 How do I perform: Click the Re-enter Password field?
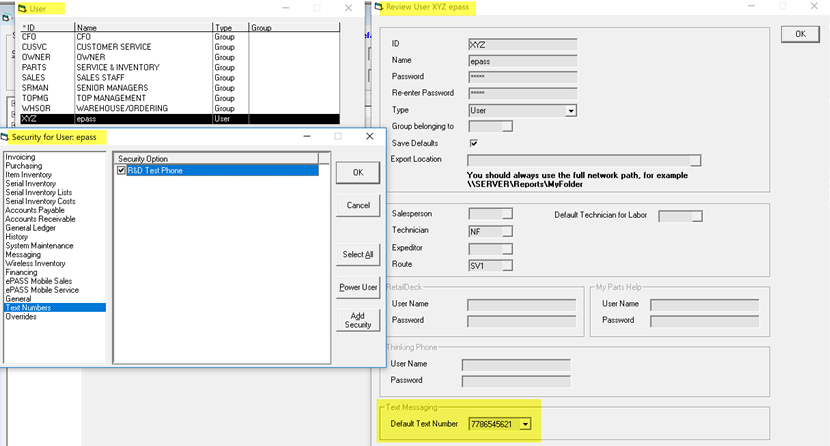(x=522, y=94)
